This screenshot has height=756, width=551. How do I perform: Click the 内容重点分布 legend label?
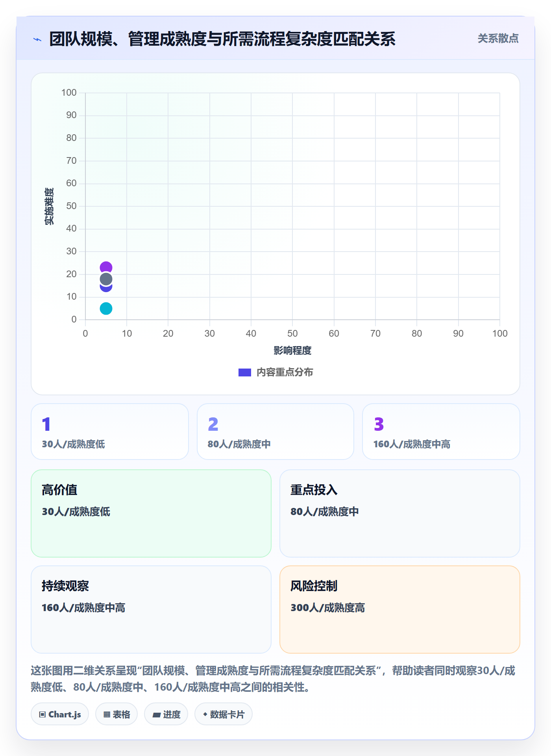click(285, 372)
